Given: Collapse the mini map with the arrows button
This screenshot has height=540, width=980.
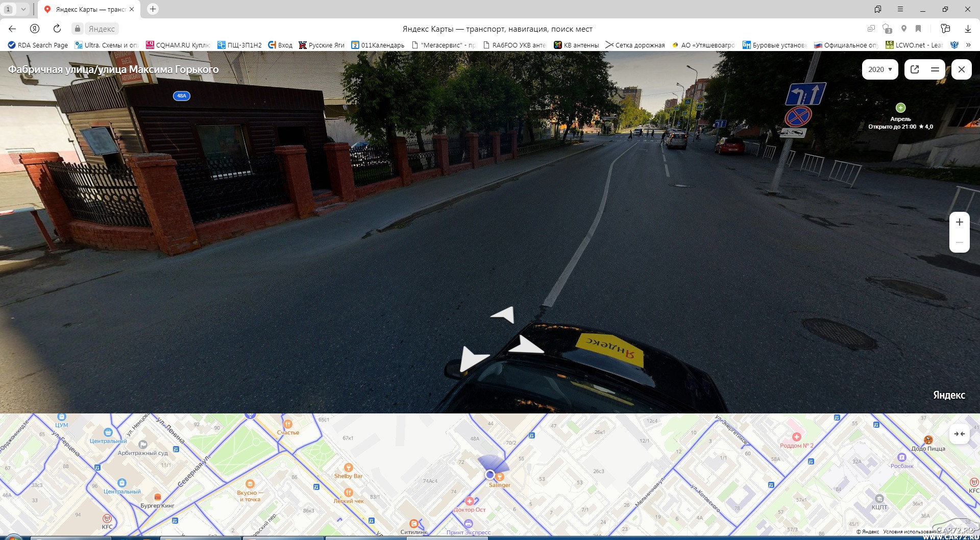Looking at the screenshot, I should click(x=959, y=434).
